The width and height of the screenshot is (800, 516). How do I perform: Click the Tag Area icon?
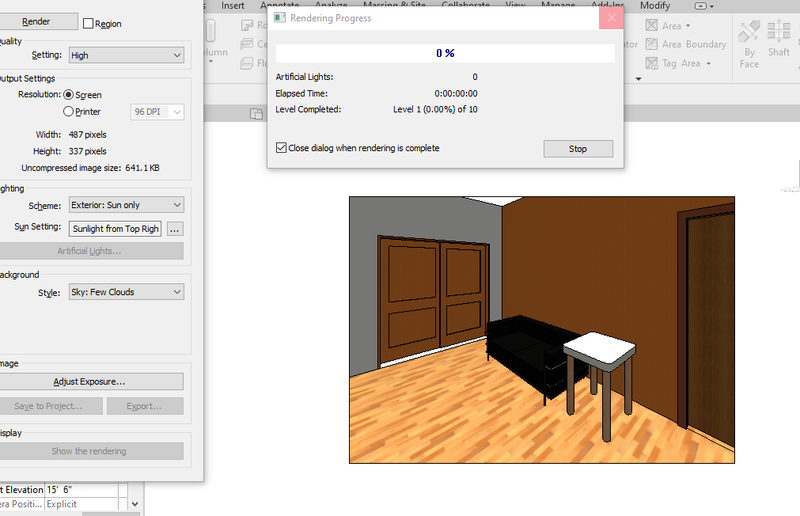(x=652, y=63)
